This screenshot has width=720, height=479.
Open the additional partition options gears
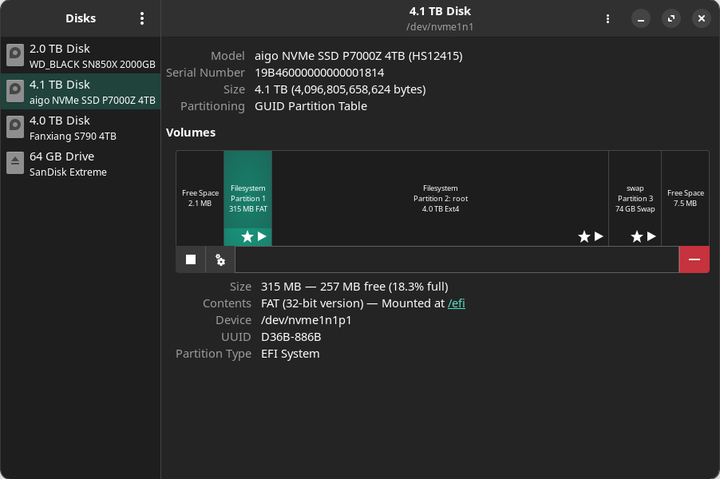pyautogui.click(x=220, y=260)
